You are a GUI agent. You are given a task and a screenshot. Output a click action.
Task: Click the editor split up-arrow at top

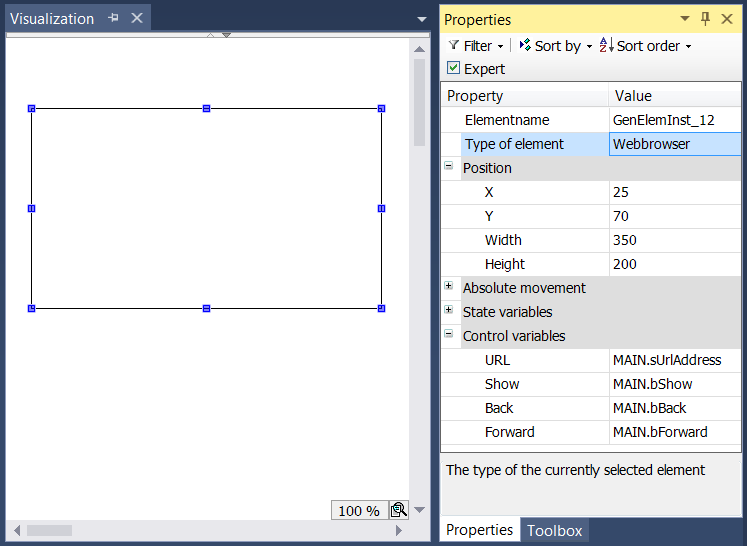[211, 35]
